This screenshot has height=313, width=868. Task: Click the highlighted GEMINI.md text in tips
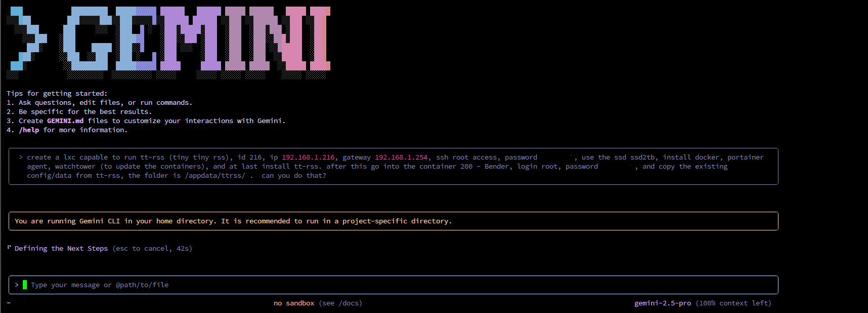pyautogui.click(x=65, y=121)
